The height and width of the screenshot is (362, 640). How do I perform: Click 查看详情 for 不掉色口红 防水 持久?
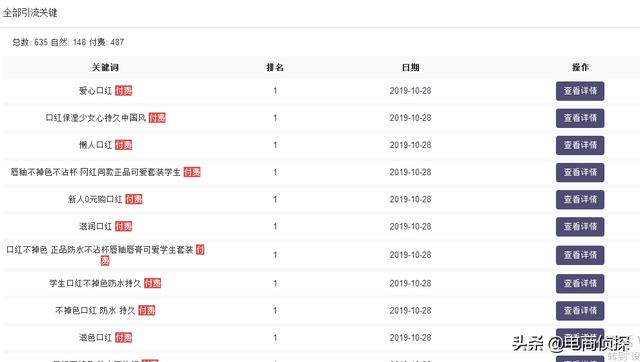580,311
